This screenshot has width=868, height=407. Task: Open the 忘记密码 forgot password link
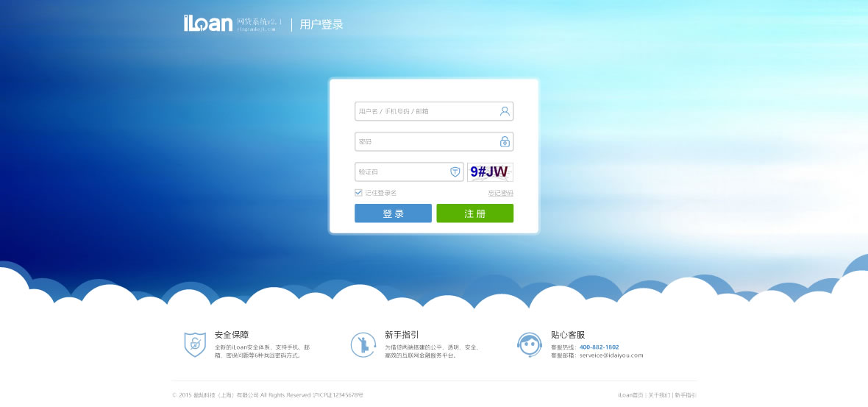(x=500, y=193)
